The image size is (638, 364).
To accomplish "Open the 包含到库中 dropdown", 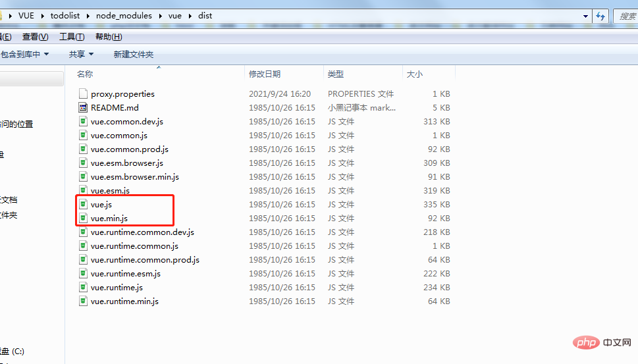I will [24, 54].
